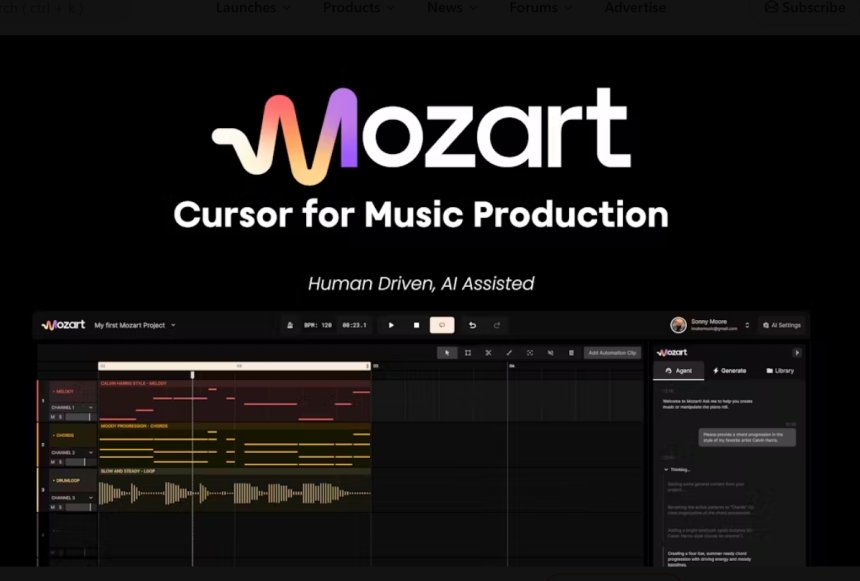
Task: Select the Slow and Steady loop audio clip
Action: click(235, 489)
